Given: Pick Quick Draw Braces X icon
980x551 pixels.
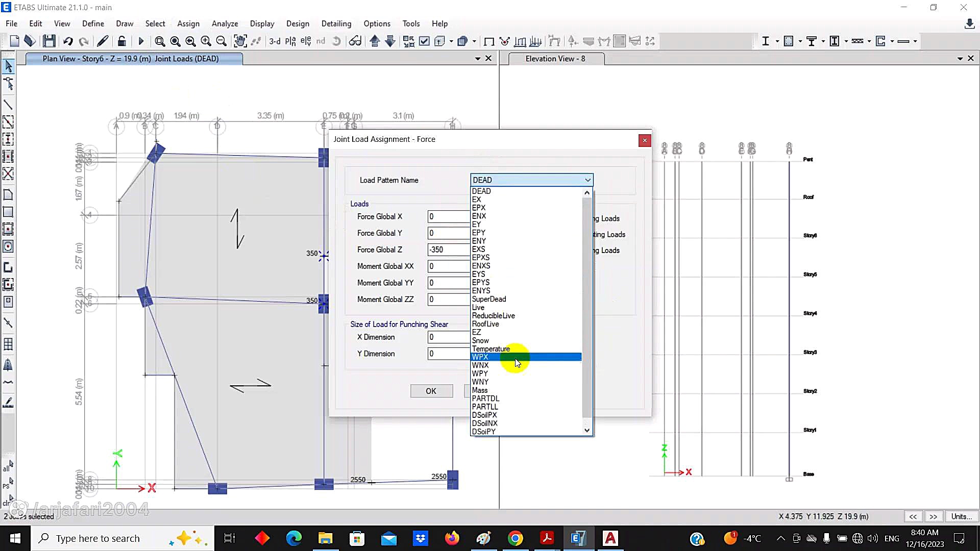Looking at the screenshot, I should click(x=8, y=173).
